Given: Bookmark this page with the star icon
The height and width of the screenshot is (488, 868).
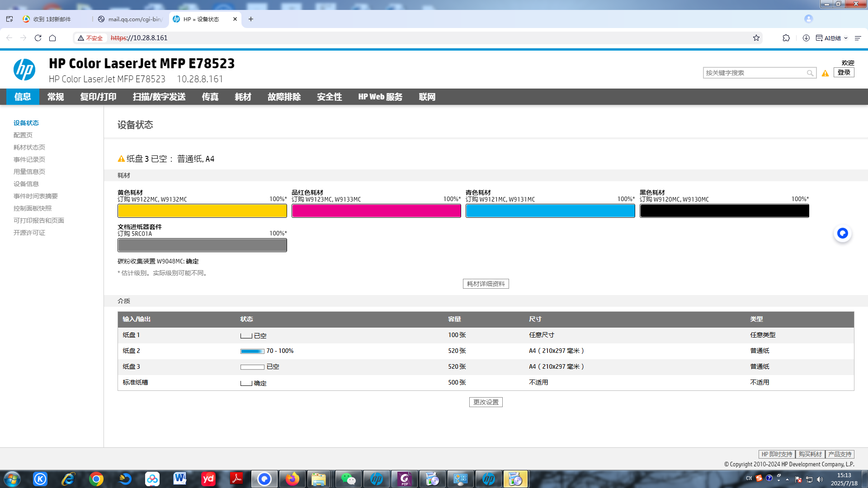Looking at the screenshot, I should coord(756,38).
